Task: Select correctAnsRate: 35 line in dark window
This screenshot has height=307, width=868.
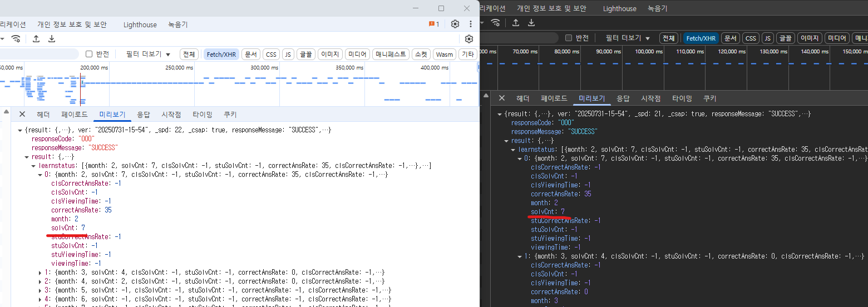Action: (561, 194)
